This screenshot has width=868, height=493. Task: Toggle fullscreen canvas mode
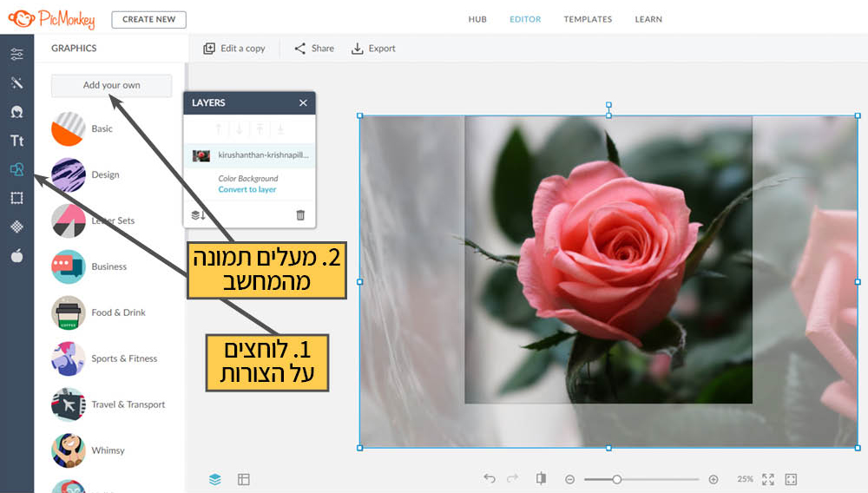(x=768, y=479)
